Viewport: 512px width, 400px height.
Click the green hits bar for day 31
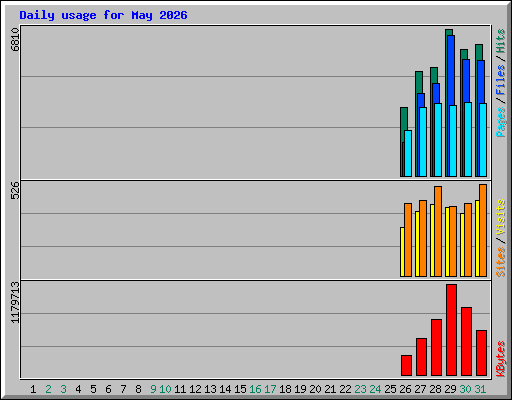(479, 52)
